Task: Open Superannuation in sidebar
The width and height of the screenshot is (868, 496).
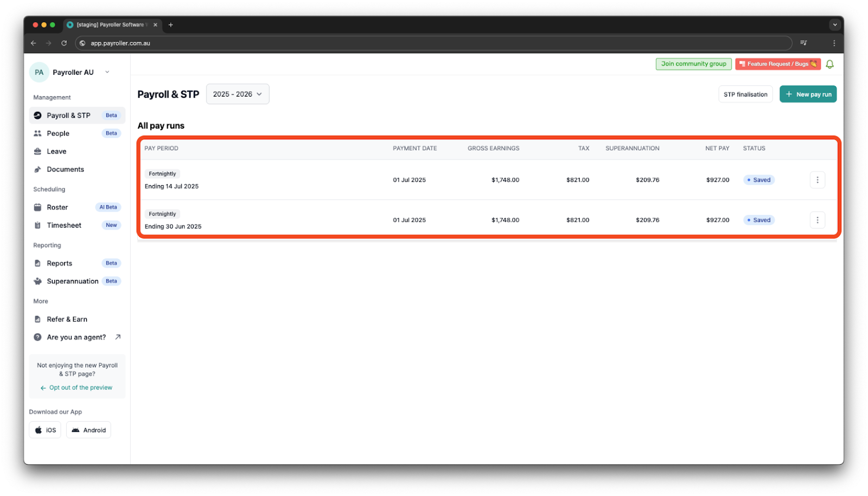Action: [x=77, y=281]
